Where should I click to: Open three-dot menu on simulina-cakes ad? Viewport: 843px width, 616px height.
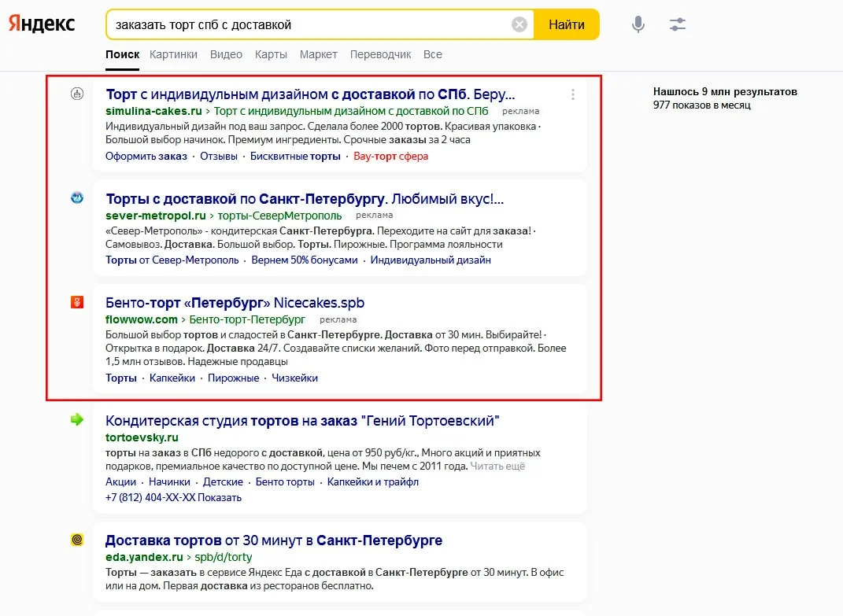pos(573,94)
